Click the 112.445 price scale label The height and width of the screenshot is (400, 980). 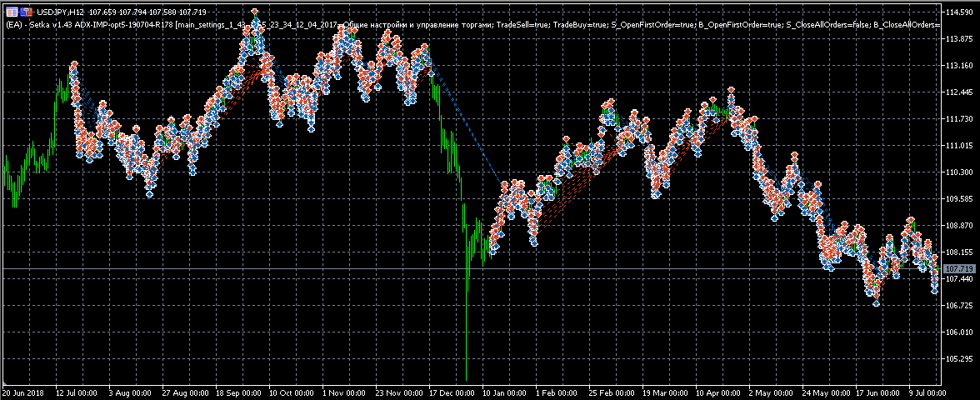[x=957, y=92]
